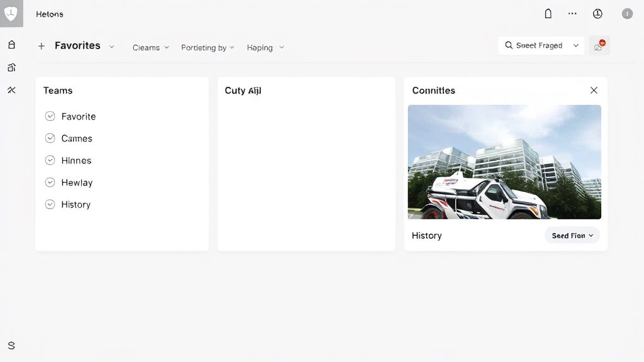Viewport: 644px width, 362px height.
Task: Open the Haping dropdown
Action: coord(265,48)
